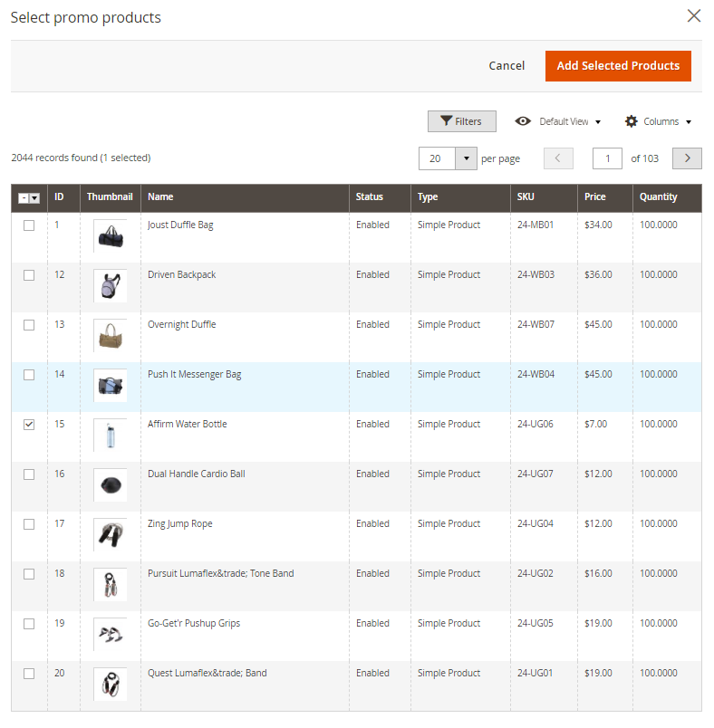
Task: Close the Select promo products dialog
Action: [x=693, y=16]
